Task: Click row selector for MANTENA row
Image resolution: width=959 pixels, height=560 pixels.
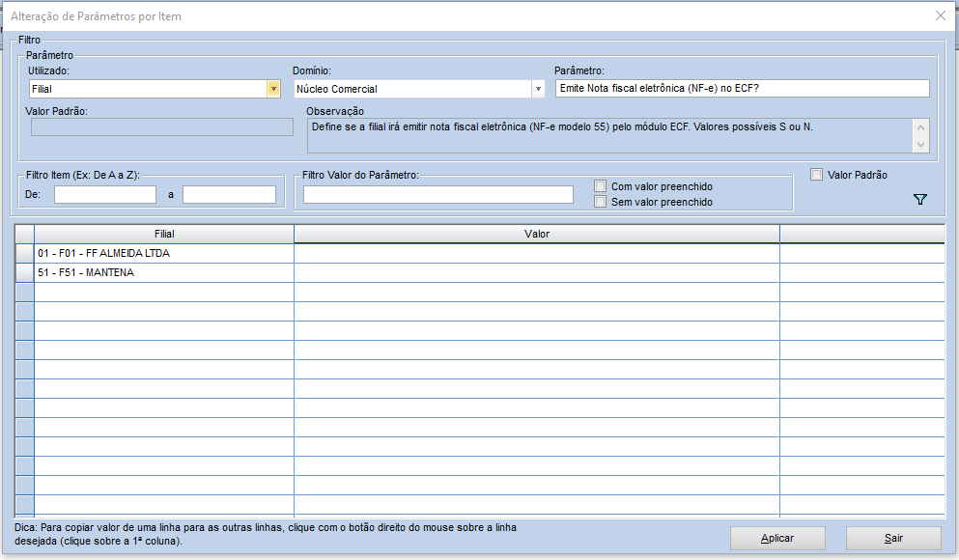Action: [24, 272]
